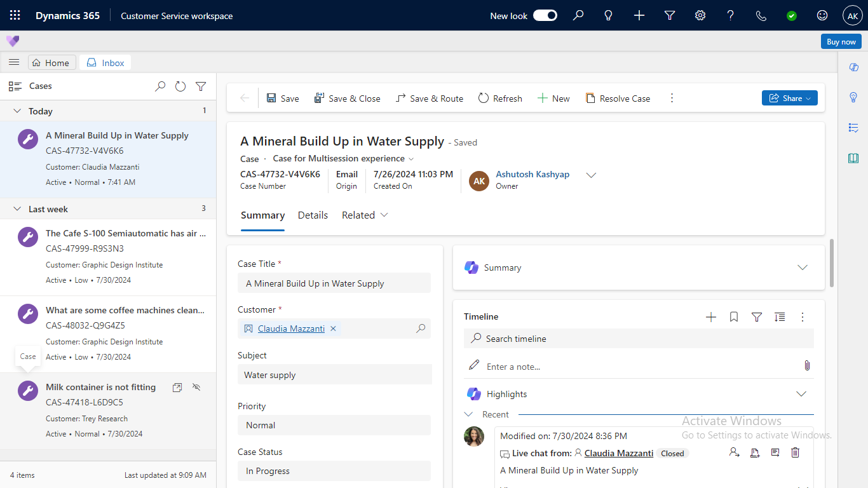The image size is (868, 488).
Task: Expand the header owner details chevron
Action: point(591,175)
